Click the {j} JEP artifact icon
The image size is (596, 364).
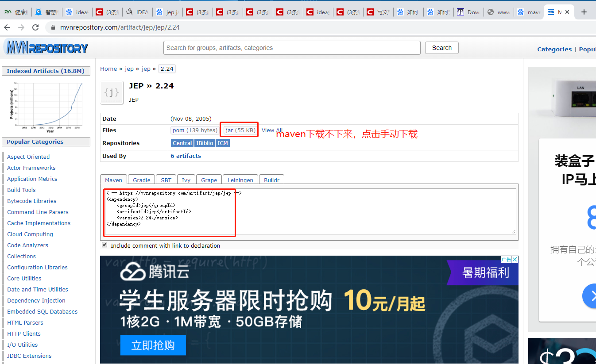point(112,92)
